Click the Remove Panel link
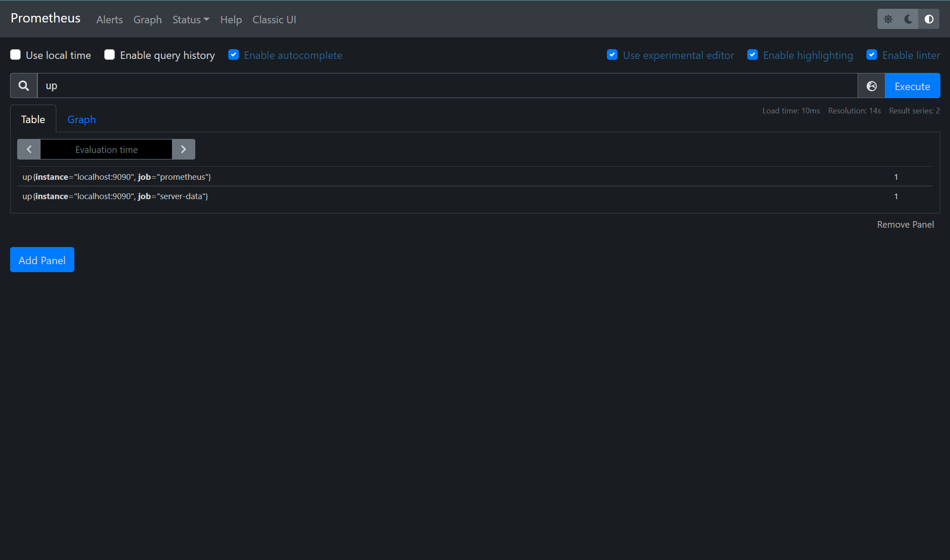Image resolution: width=950 pixels, height=560 pixels. coord(905,225)
